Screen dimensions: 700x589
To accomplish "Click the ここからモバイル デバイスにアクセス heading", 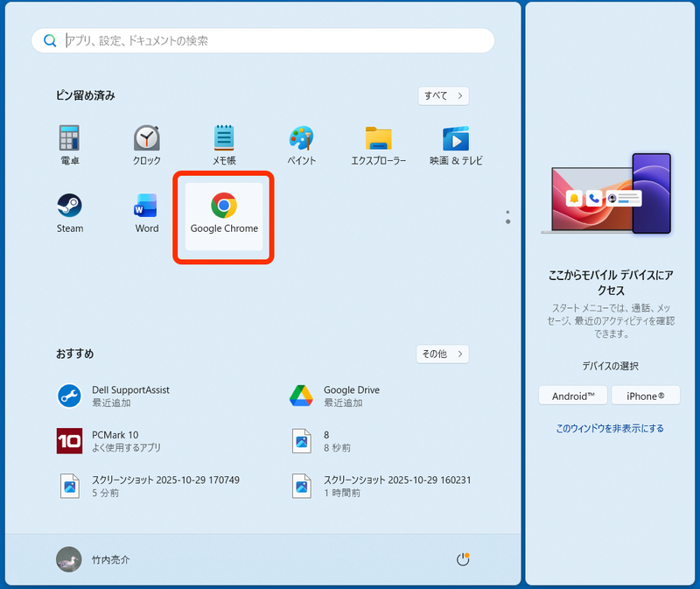I will pos(610,282).
